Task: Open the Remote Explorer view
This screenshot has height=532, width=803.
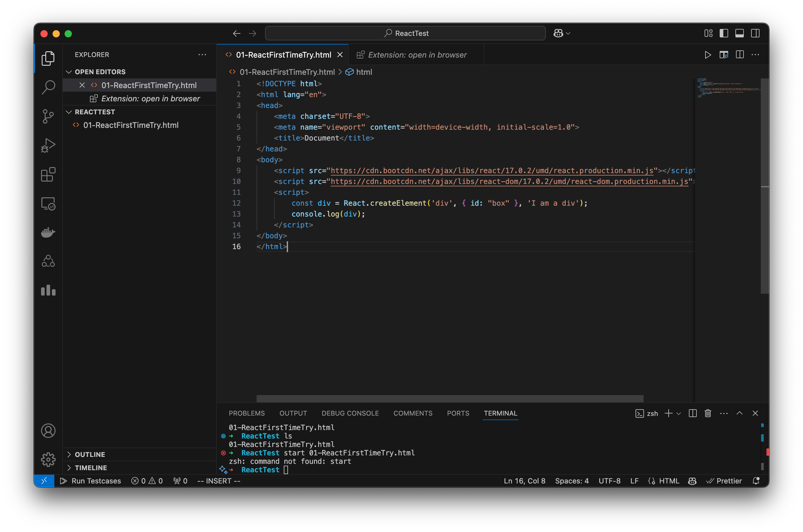Action: click(48, 204)
